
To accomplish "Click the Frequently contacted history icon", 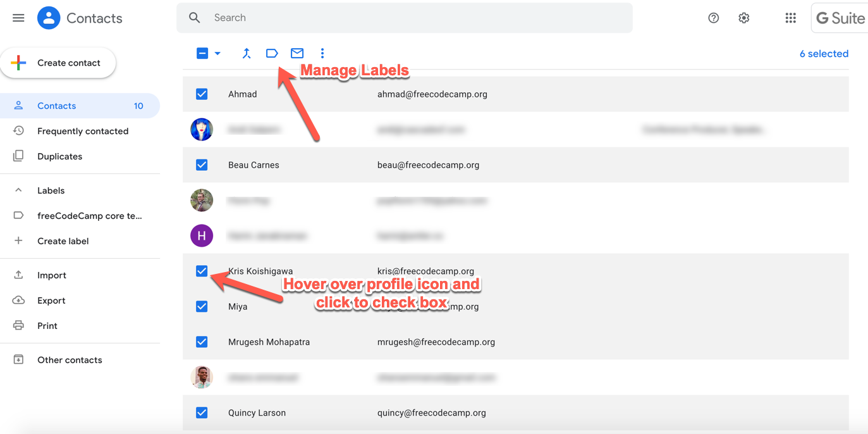I will [x=18, y=131].
